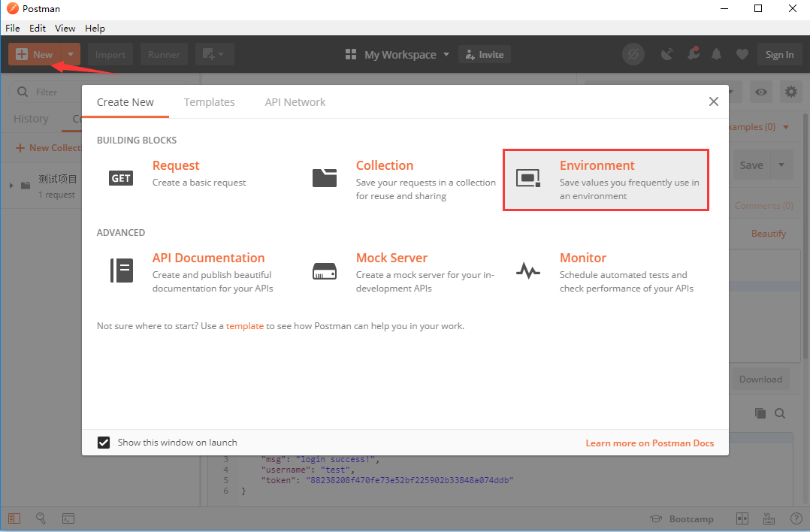Open the File menu
This screenshot has height=532, width=810.
(13, 29)
